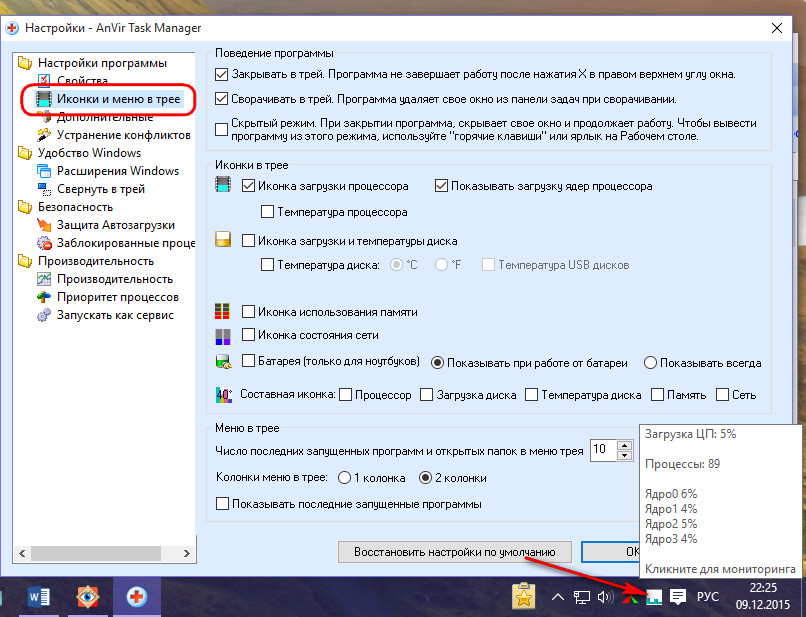The image size is (806, 617).
Task: Enable Температура диска checkbox
Action: [x=267, y=265]
